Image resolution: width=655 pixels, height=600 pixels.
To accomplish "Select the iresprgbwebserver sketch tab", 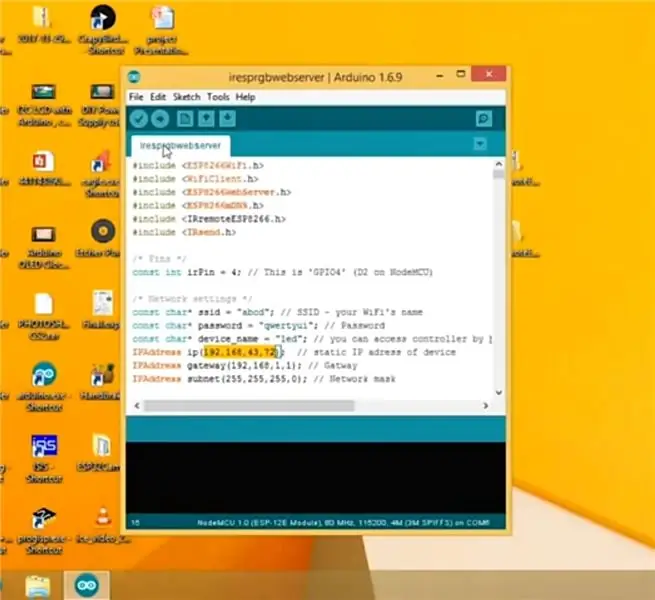I will pos(180,146).
